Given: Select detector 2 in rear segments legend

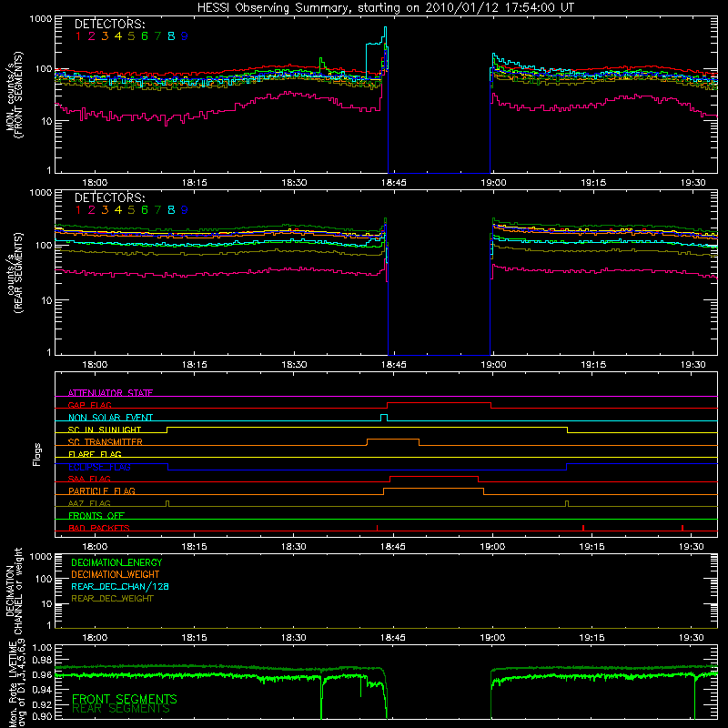Looking at the screenshot, I should coord(92,210).
